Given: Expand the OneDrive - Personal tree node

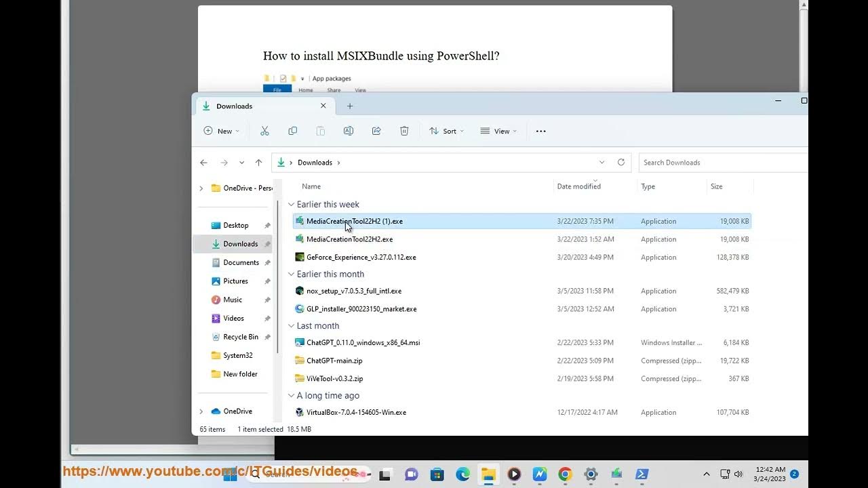Looking at the screenshot, I should [x=201, y=188].
